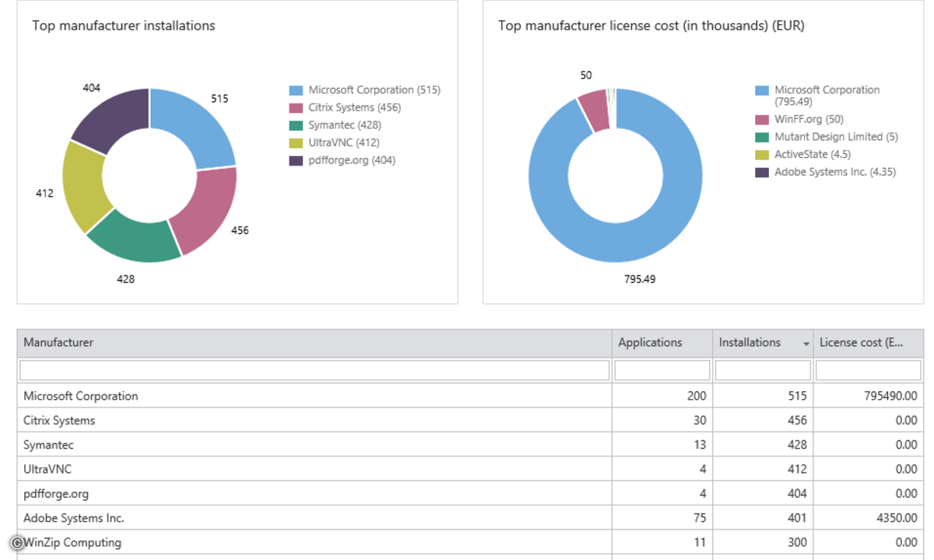The width and height of the screenshot is (934, 560).
Task: Click the Symantec green legend swatch
Action: 295,125
